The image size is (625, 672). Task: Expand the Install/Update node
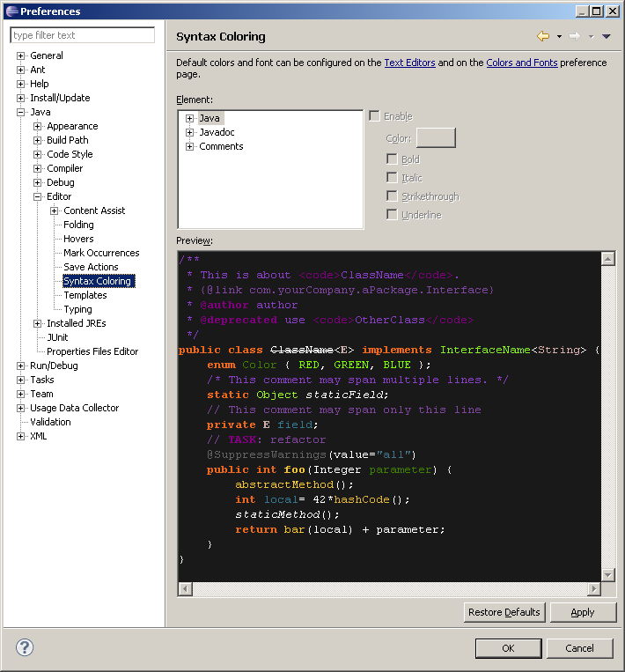pyautogui.click(x=20, y=98)
